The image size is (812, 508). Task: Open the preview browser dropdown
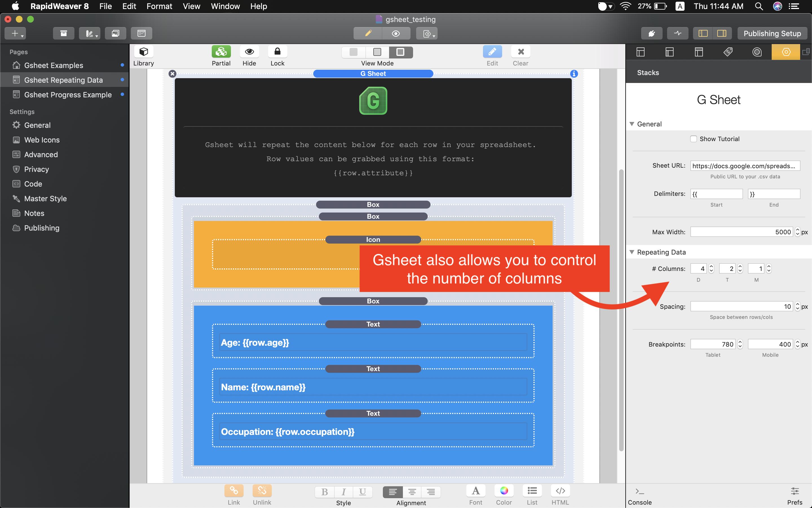[427, 33]
